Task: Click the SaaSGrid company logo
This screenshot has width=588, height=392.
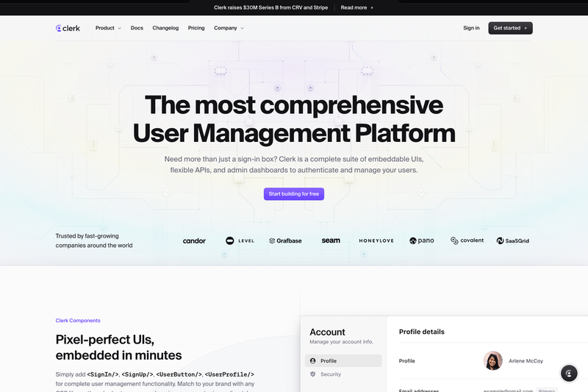Action: coord(512,240)
